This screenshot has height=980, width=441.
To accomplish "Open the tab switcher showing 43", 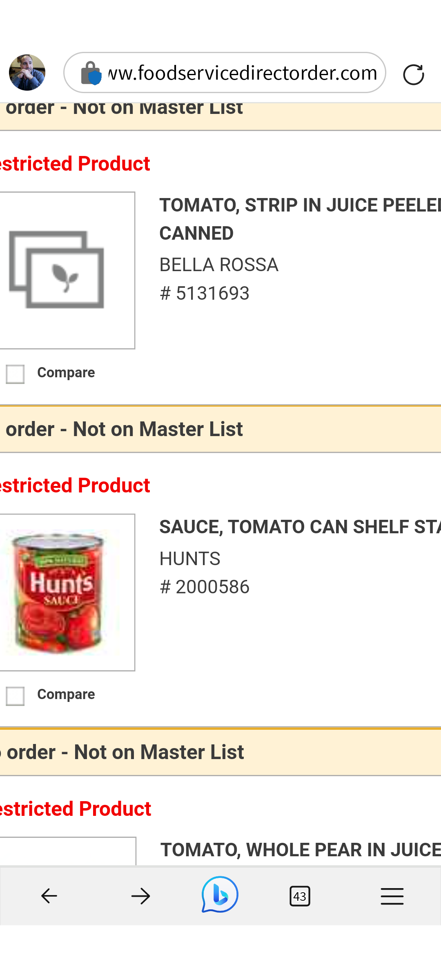I will tap(300, 896).
